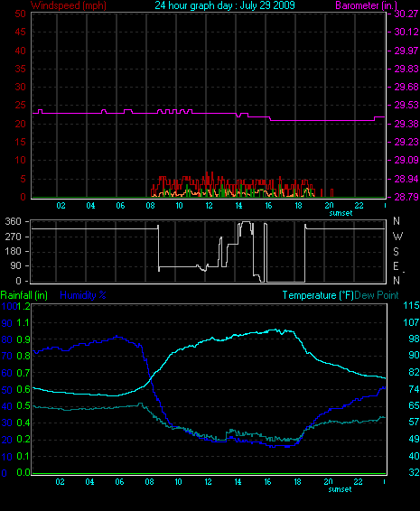This screenshot has height=511, width=420.
Task: Click the W wind direction label
Action: click(x=397, y=236)
